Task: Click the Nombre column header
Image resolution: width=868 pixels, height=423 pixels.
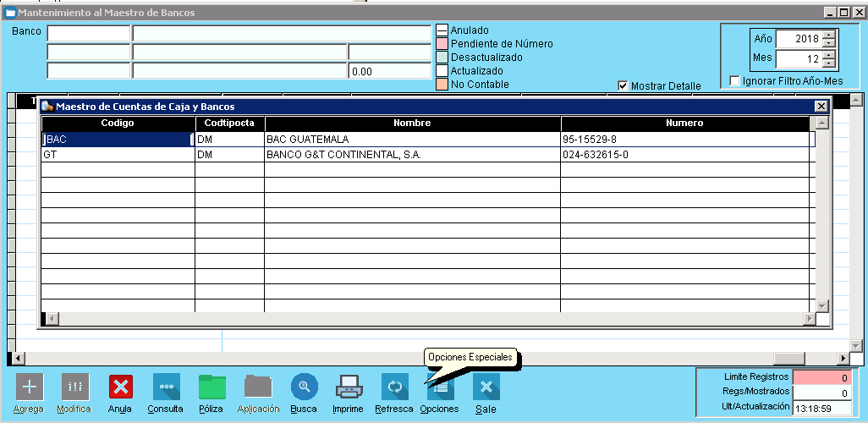Action: 412,123
